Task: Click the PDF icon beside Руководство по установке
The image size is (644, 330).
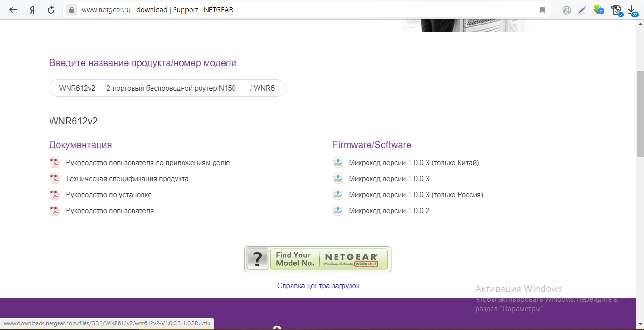Action: point(55,195)
